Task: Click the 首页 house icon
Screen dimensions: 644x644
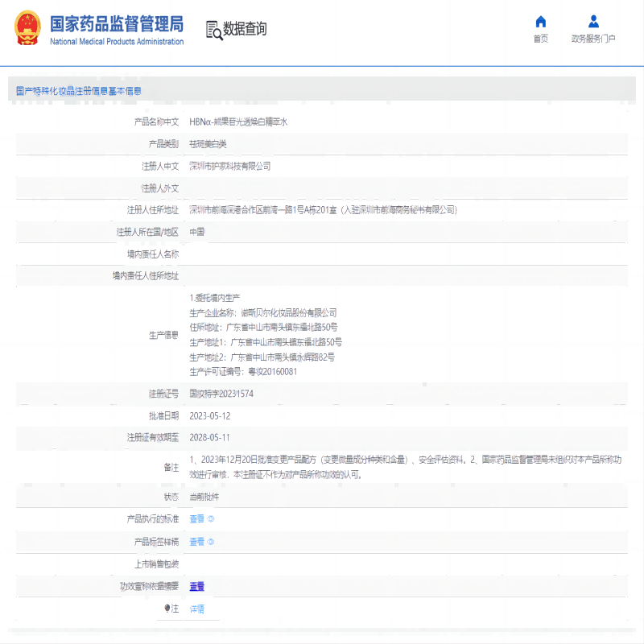Action: click(x=540, y=22)
